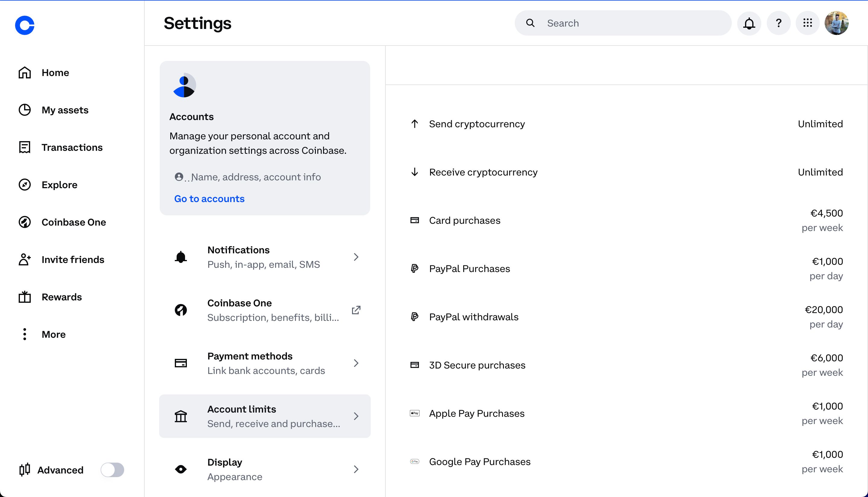Viewport: 868px width, 497px height.
Task: Open the profile avatar photo
Action: coord(836,23)
